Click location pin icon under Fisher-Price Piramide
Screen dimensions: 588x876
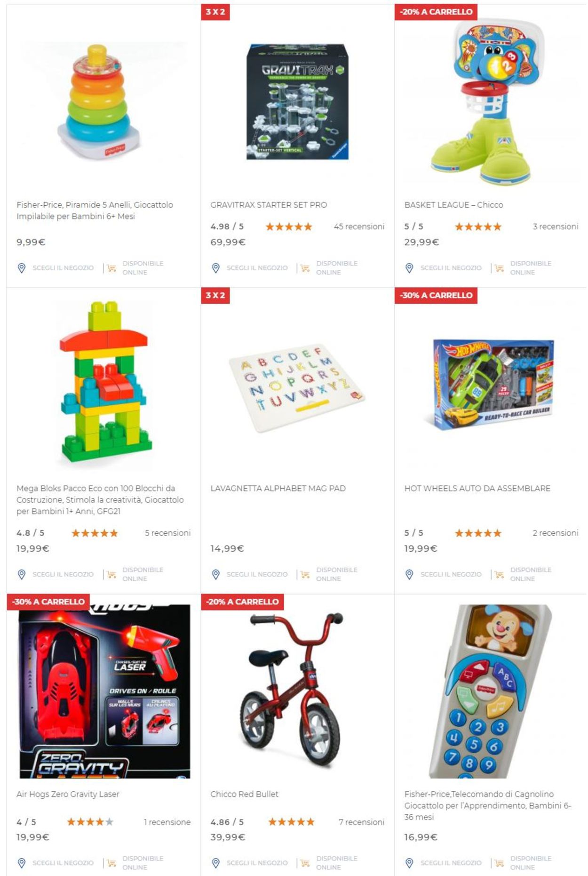(x=21, y=268)
